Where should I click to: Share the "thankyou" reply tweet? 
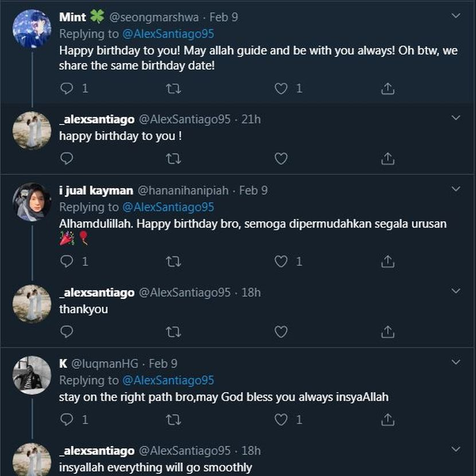pyautogui.click(x=388, y=331)
